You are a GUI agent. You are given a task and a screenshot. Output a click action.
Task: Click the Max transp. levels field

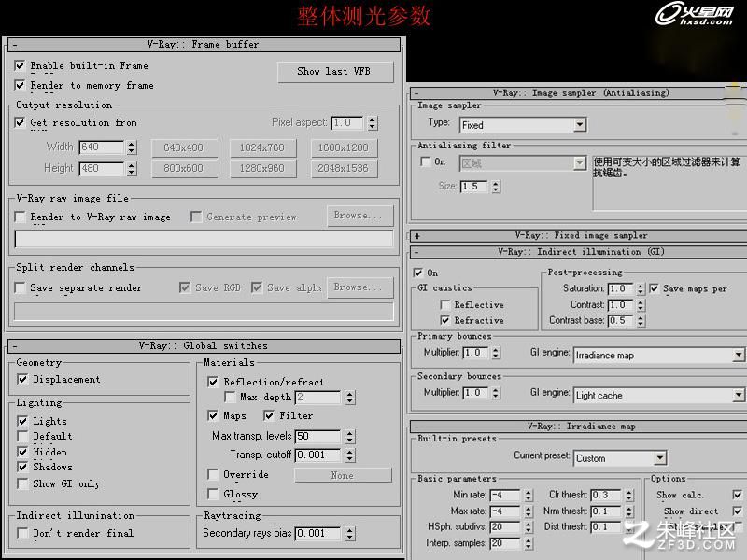coord(317,436)
